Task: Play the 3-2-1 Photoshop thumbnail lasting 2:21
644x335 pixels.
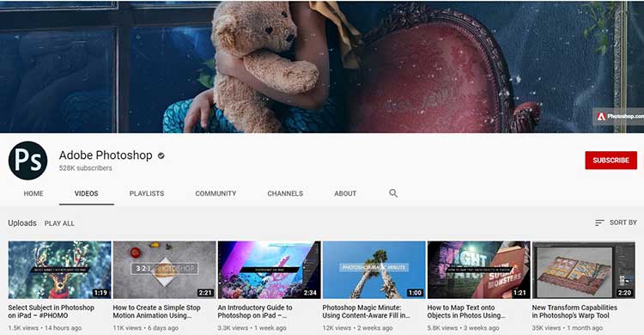Action: [164, 270]
